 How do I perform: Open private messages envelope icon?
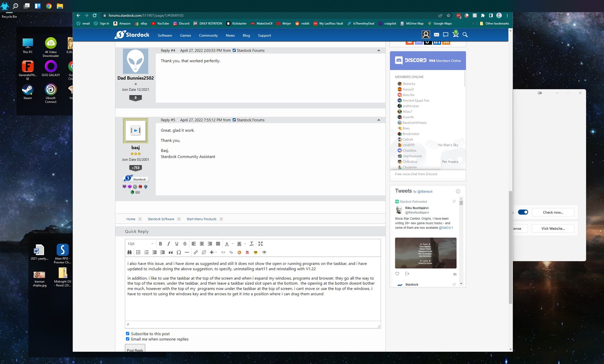(x=436, y=35)
